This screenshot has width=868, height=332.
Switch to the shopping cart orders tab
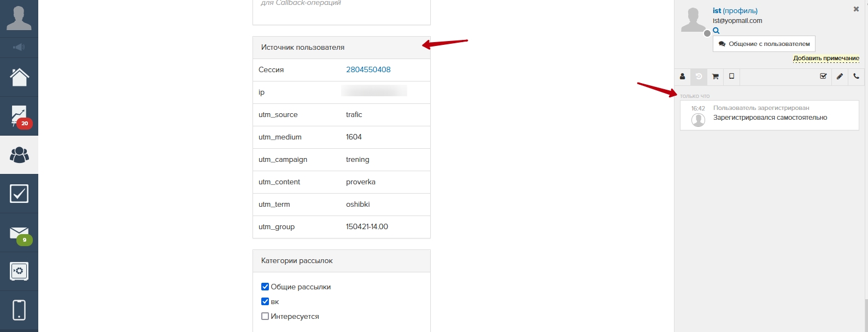point(715,77)
